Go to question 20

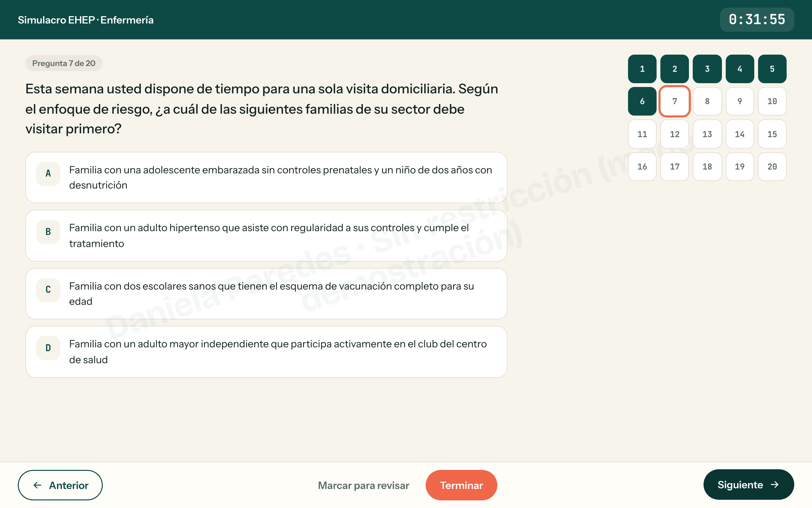click(772, 167)
